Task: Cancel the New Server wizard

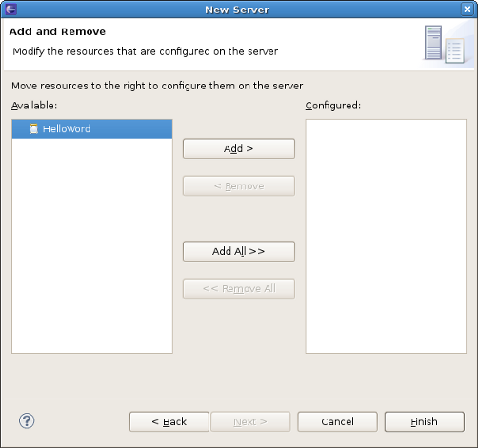Action: 337,421
